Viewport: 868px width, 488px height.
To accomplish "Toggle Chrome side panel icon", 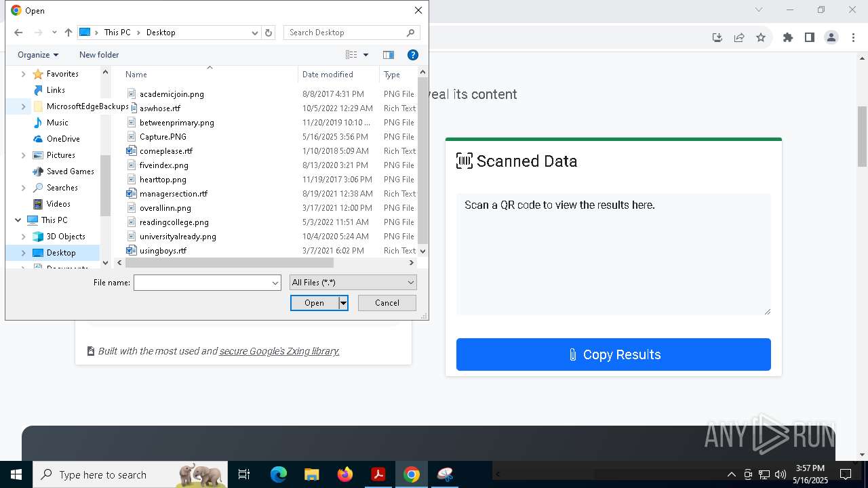I will click(810, 38).
